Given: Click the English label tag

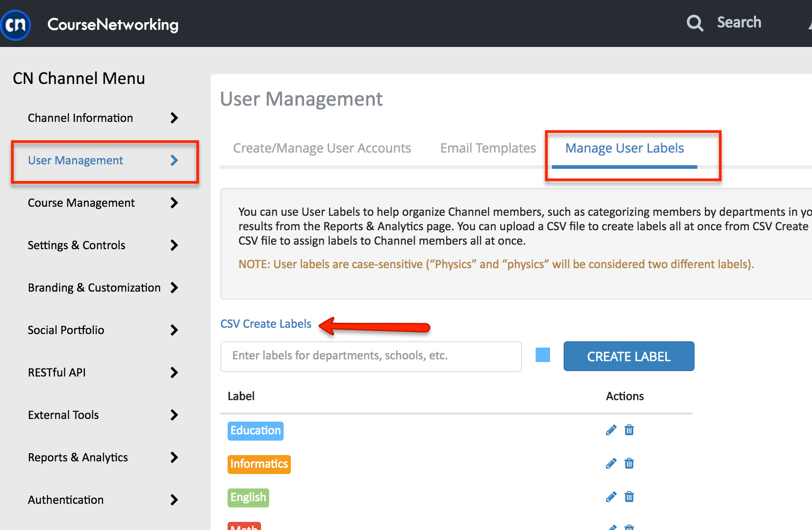Looking at the screenshot, I should pyautogui.click(x=248, y=497).
